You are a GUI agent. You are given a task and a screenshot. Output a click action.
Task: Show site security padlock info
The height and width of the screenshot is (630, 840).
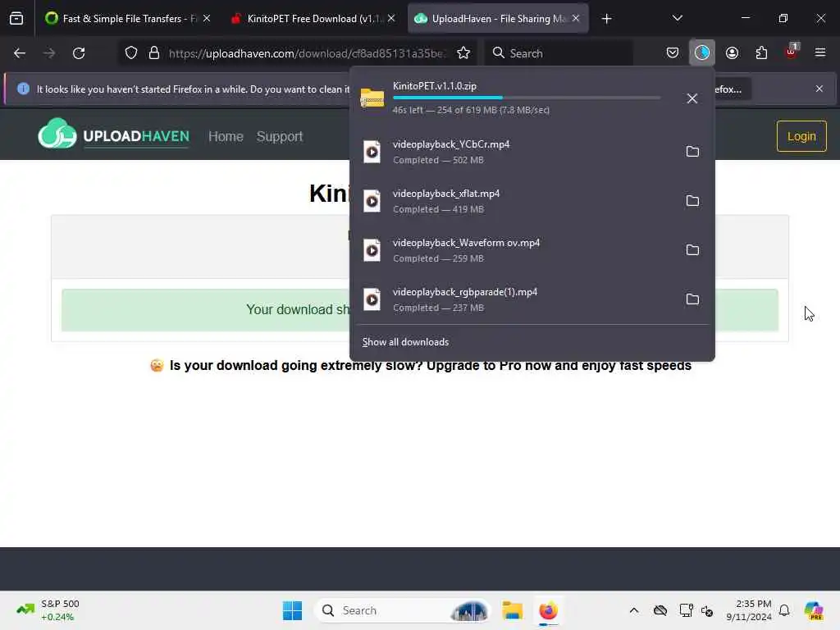(154, 53)
